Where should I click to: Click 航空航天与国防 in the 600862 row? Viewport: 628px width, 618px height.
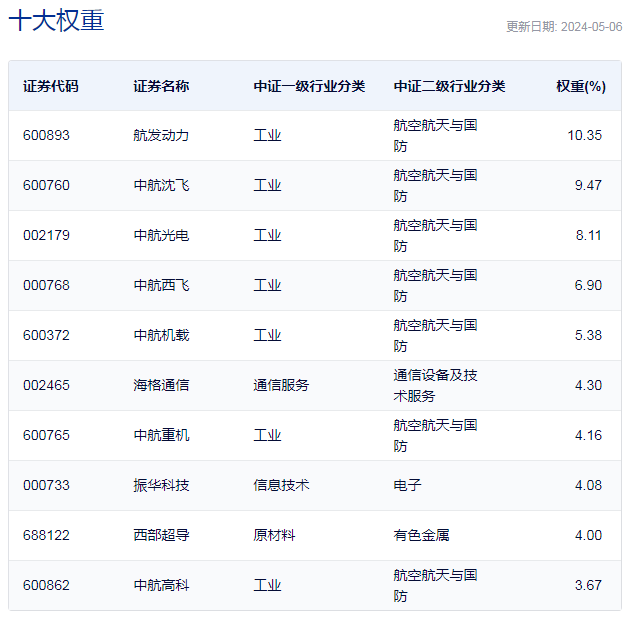click(x=435, y=586)
